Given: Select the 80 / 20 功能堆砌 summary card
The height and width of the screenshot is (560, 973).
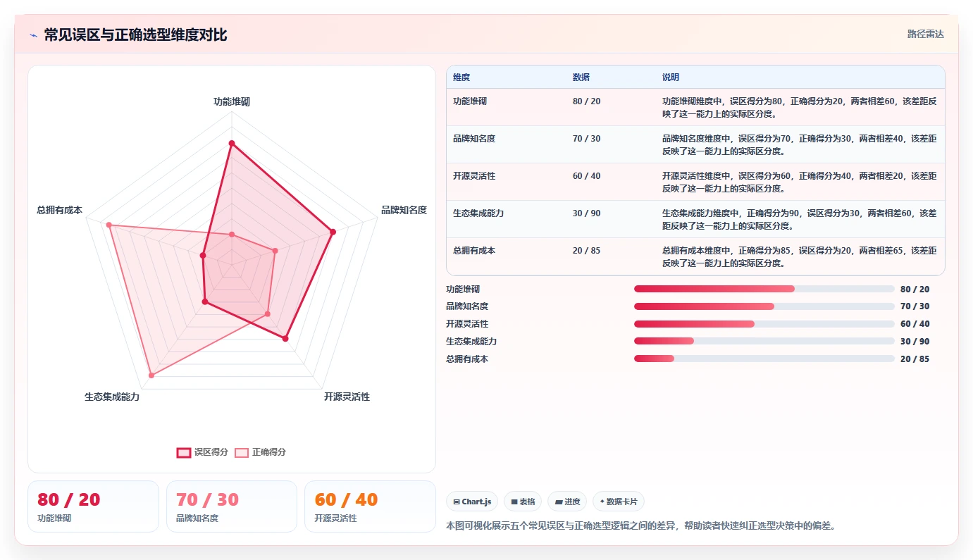Looking at the screenshot, I should coord(93,506).
